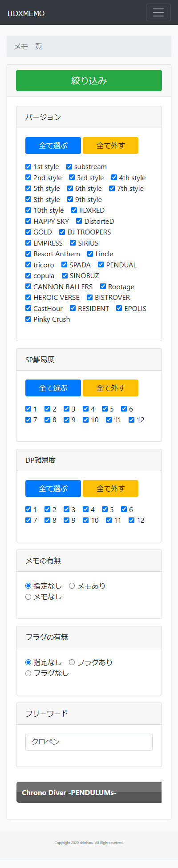
Task: Toggle the DJ TROOPERS checkbox
Action: (62, 232)
